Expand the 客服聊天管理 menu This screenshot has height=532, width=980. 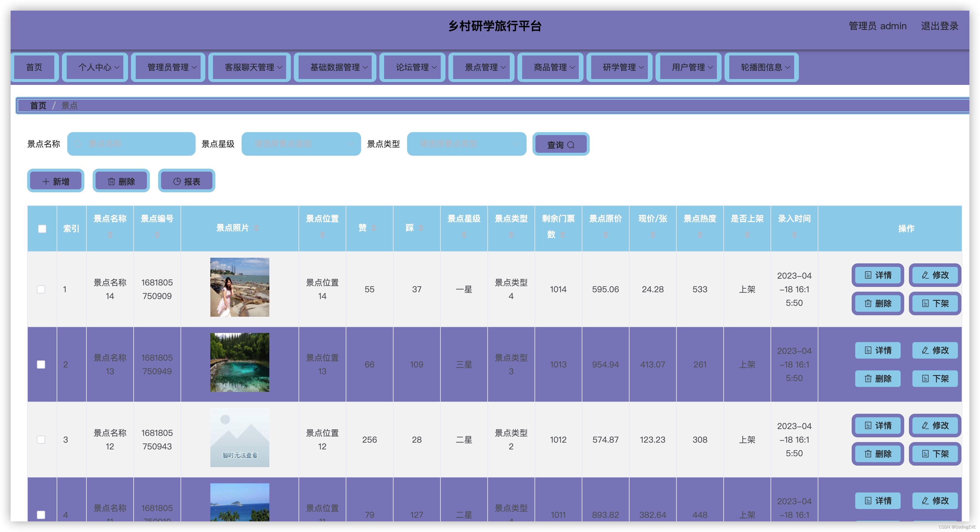click(x=249, y=67)
